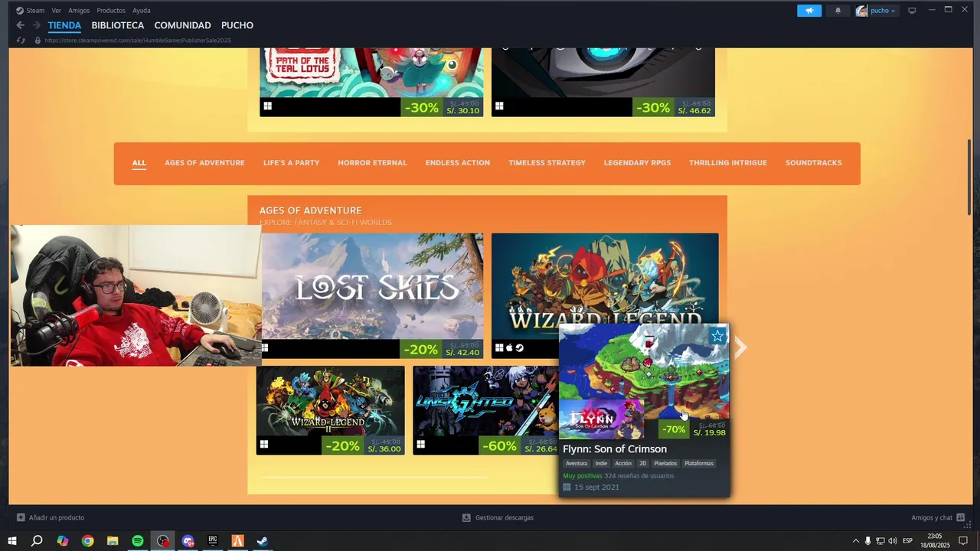The image size is (980, 551).
Task: Click the 15 sept 2021 release date
Action: (596, 487)
